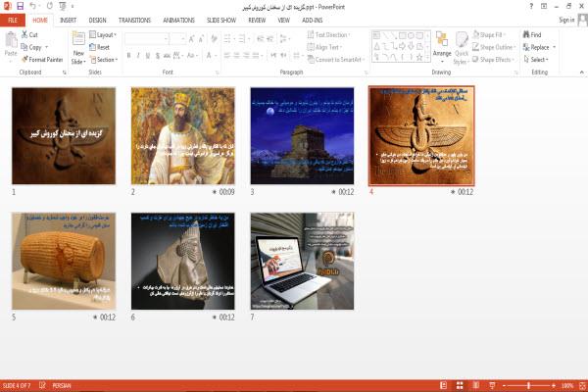Click the Increase Font Size icon
The width and height of the screenshot is (588, 392).
(192, 38)
